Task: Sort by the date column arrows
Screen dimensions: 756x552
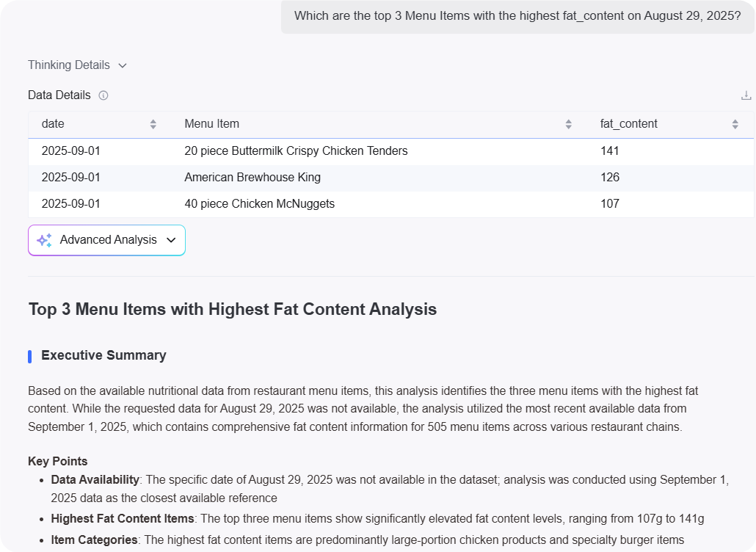Action: point(153,124)
